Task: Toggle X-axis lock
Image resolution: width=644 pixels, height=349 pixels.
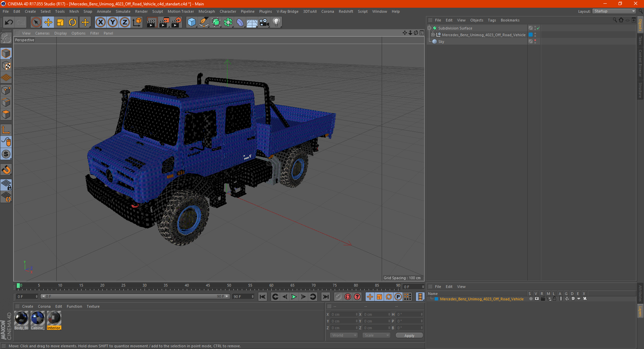Action: click(x=100, y=22)
